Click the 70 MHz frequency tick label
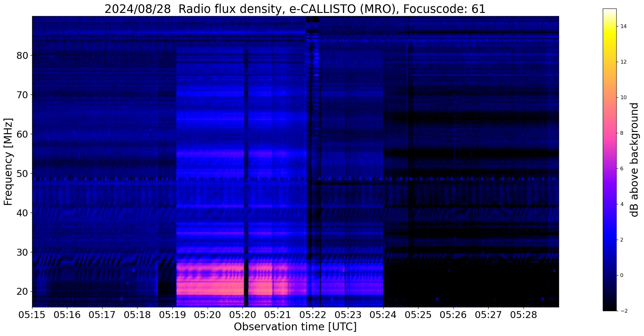 22,95
